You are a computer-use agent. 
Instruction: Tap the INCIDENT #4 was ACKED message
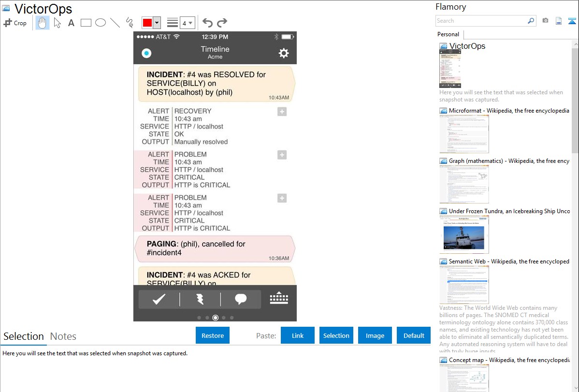pyautogui.click(x=216, y=276)
